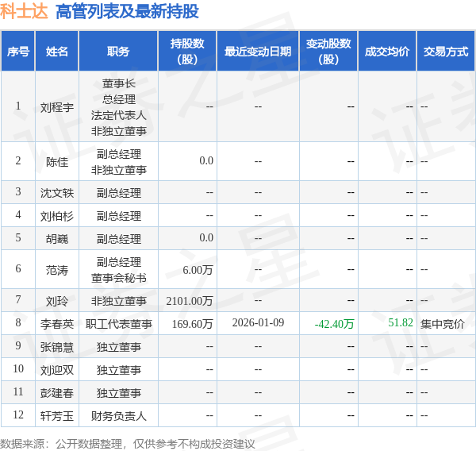476x451 pixels.
Task: Select the 变动股数(股) column header
Action: (328, 52)
